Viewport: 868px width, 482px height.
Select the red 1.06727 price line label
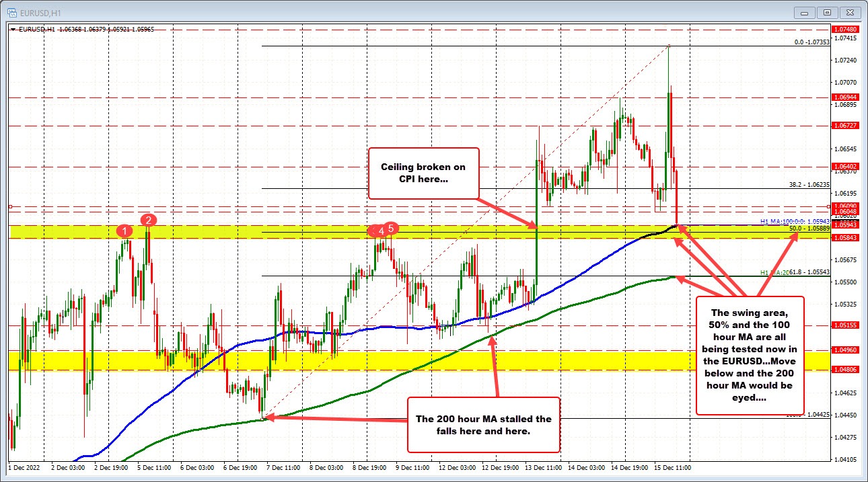pos(844,125)
